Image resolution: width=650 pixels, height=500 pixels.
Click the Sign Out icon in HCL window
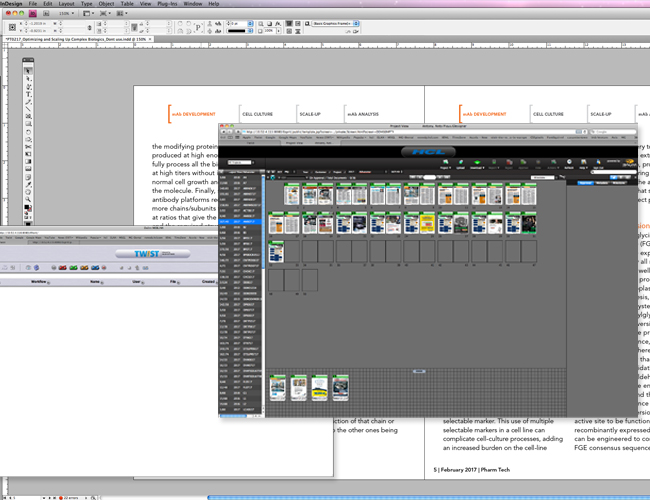click(x=598, y=164)
